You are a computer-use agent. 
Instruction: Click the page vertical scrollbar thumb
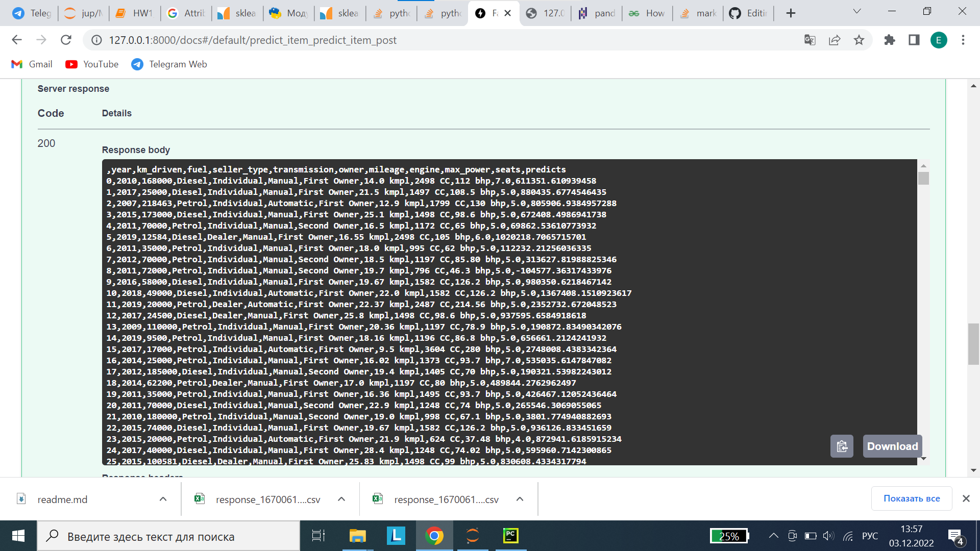pyautogui.click(x=973, y=344)
